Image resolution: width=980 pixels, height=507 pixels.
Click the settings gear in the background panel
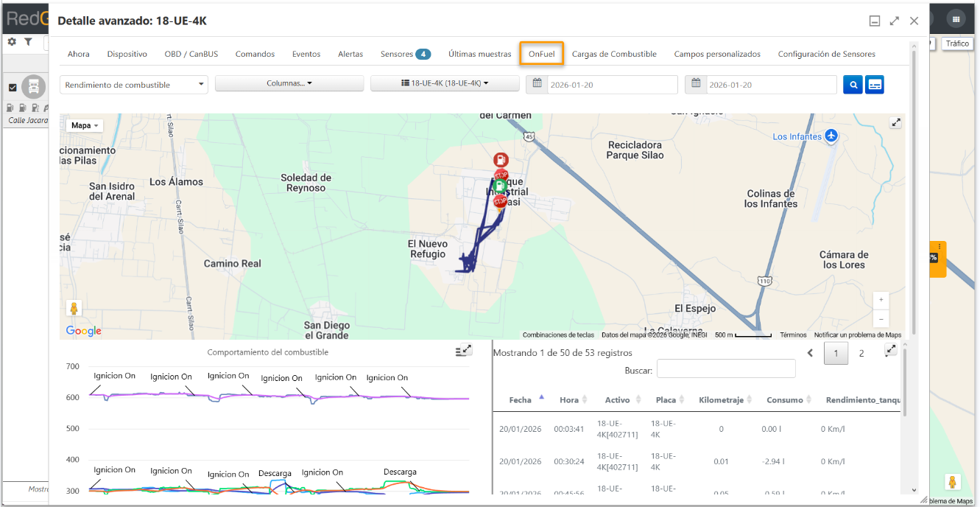12,42
